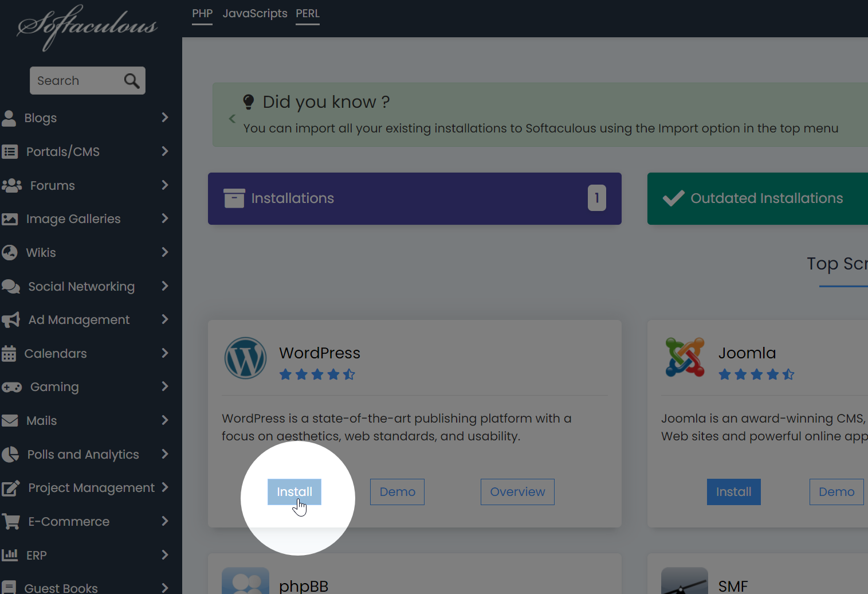Click WordPress Demo button
Screen dimensions: 868x594
pos(397,492)
